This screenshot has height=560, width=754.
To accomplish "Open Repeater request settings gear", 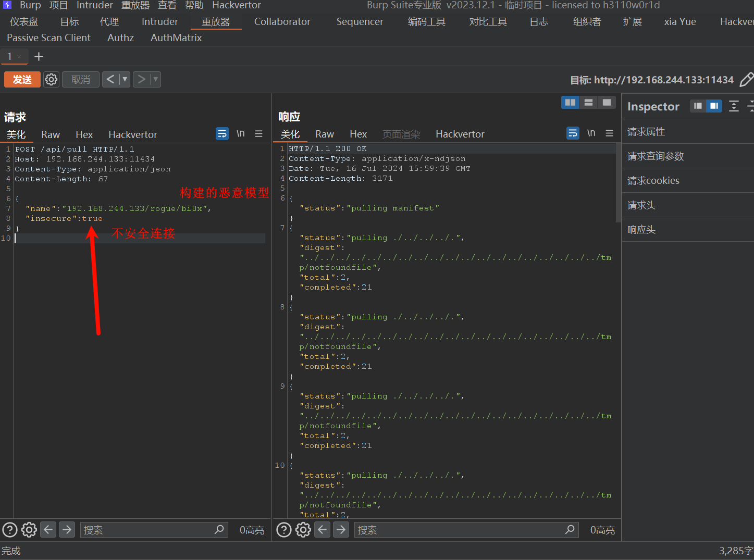I will tap(51, 79).
